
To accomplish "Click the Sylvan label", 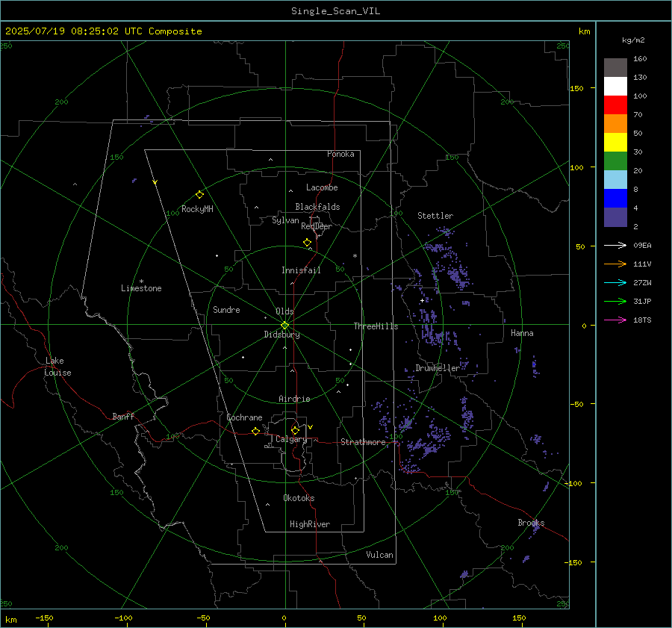I will coord(285,220).
